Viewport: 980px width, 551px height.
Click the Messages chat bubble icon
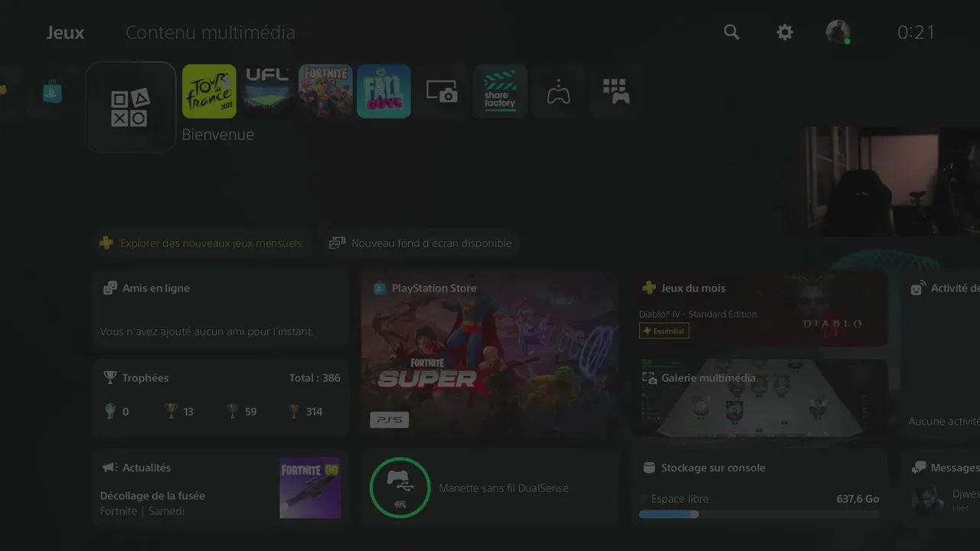click(919, 468)
